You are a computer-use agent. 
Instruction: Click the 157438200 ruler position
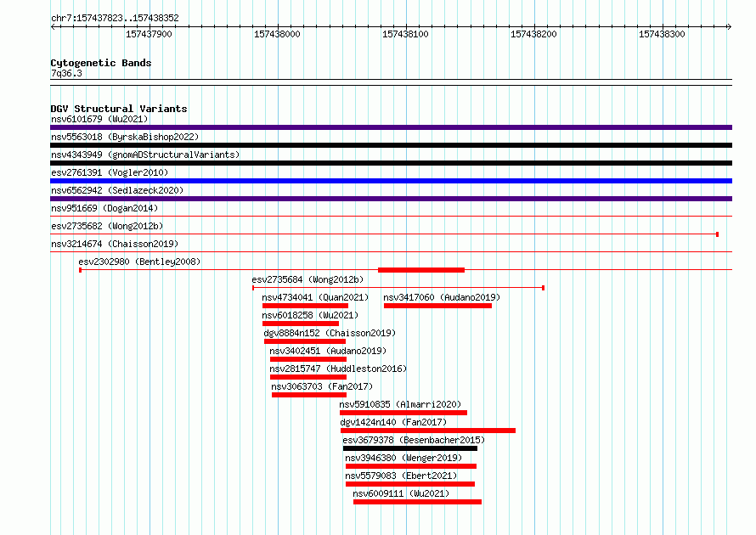(533, 34)
